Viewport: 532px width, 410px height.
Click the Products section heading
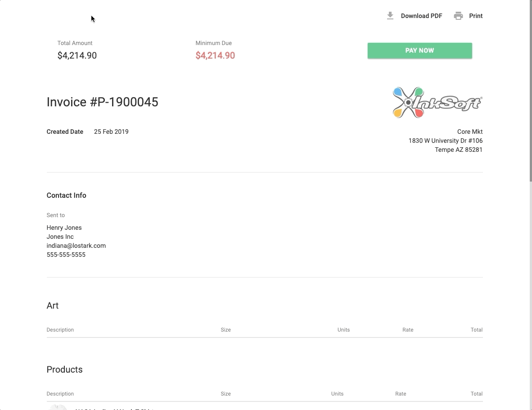click(x=64, y=369)
